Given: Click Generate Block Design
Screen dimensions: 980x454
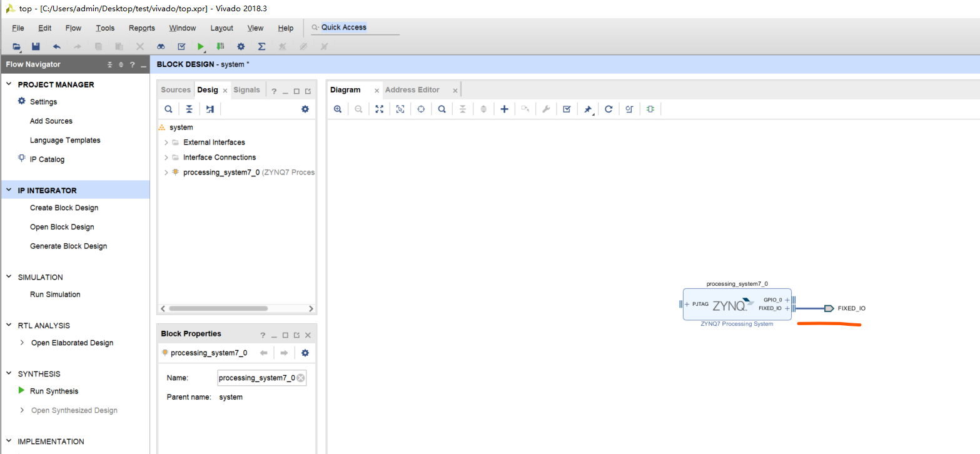Looking at the screenshot, I should pyautogui.click(x=68, y=246).
